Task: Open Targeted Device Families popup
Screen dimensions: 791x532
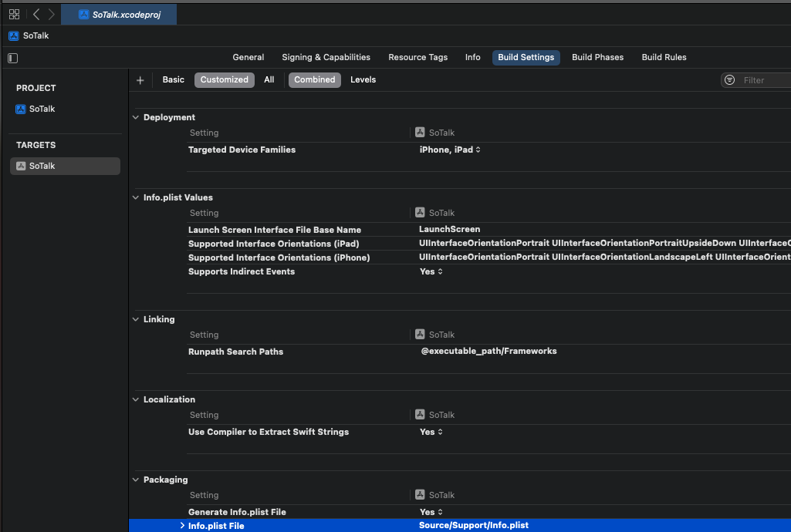Action: (450, 150)
